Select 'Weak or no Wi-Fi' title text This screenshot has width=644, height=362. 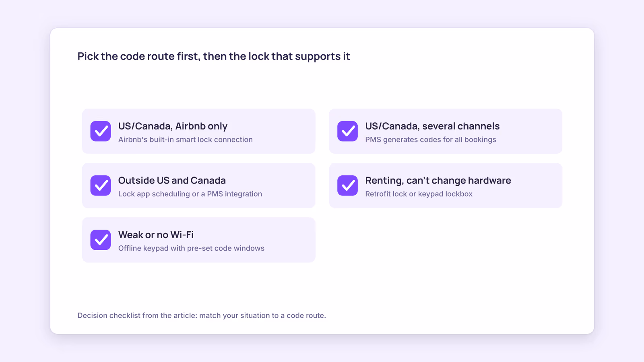(156, 234)
